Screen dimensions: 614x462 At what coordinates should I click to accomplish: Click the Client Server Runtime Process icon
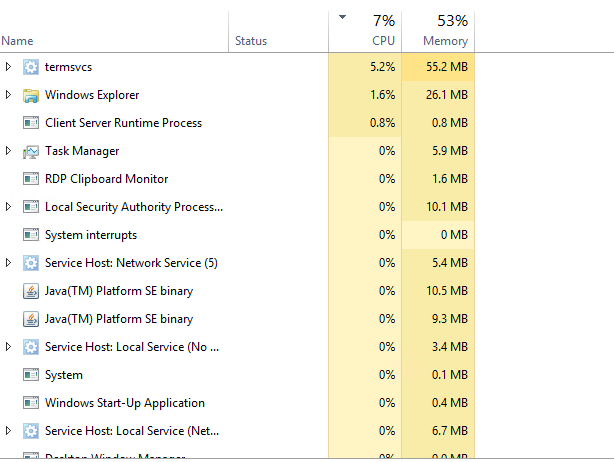[31, 123]
